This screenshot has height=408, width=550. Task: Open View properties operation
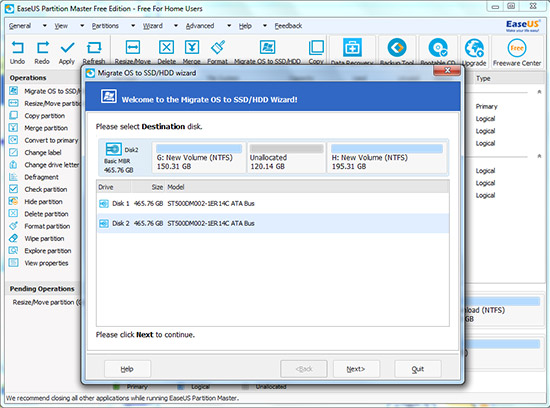tap(46, 263)
